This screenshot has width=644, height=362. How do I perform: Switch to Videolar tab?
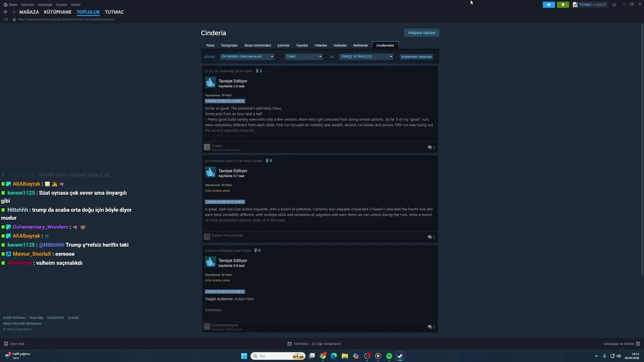(x=321, y=45)
